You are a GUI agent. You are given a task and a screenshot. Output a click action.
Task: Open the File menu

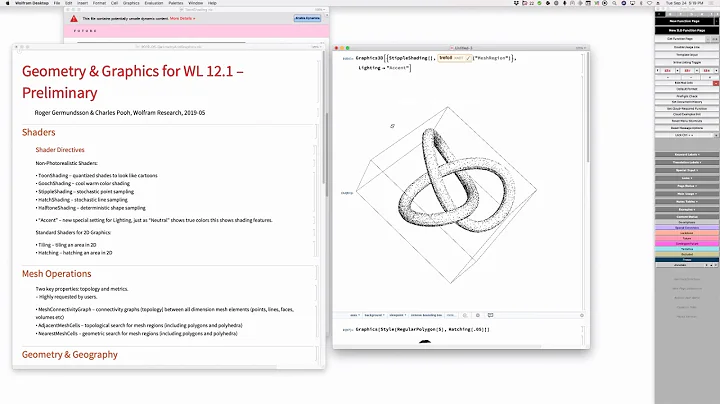(x=57, y=3)
